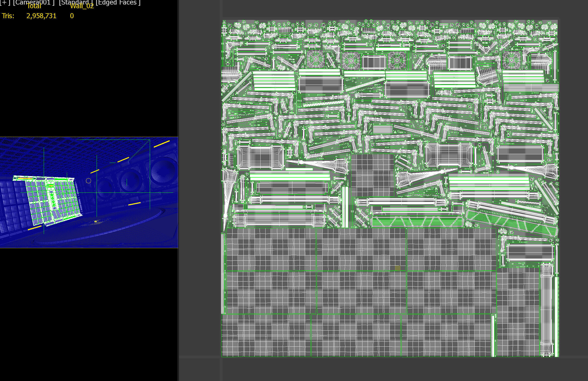Open the [+] viewport general menu
Viewport: 588px width, 381px height.
(4, 2)
